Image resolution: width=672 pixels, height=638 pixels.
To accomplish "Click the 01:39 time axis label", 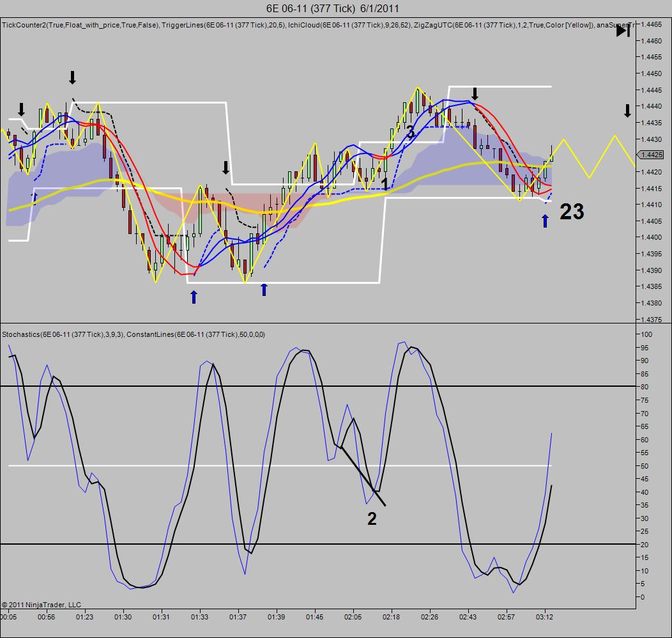I will [276, 617].
